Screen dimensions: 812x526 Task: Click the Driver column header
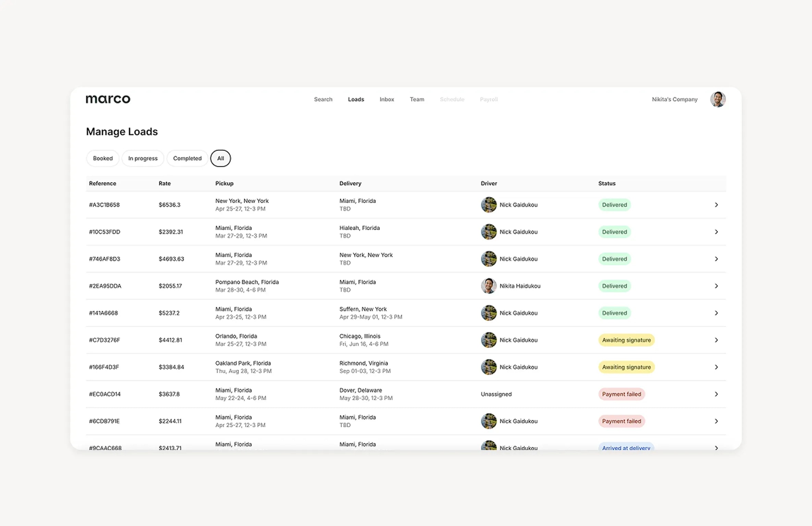[489, 184]
